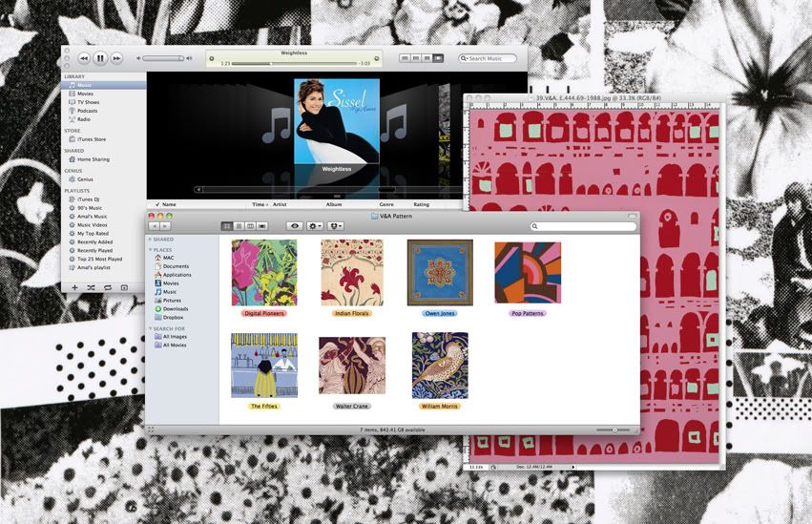
Task: Open the Dropbox toolbar dropdown in Finder
Action: click(x=336, y=226)
